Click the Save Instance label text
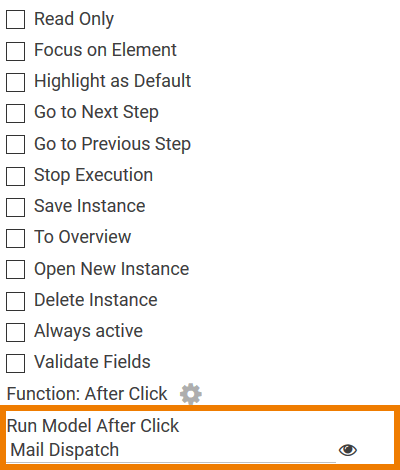400x470 pixels. [x=90, y=206]
